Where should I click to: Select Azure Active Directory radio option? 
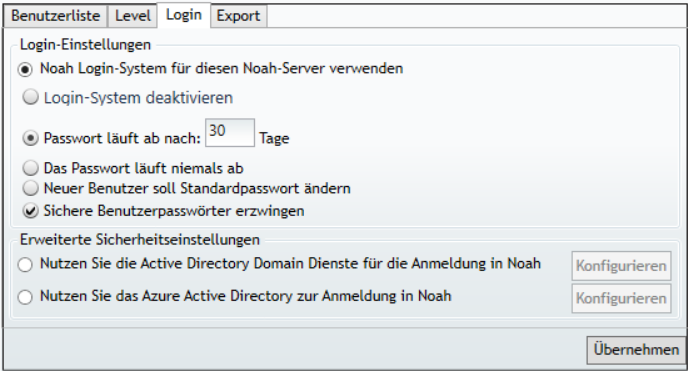point(25,297)
